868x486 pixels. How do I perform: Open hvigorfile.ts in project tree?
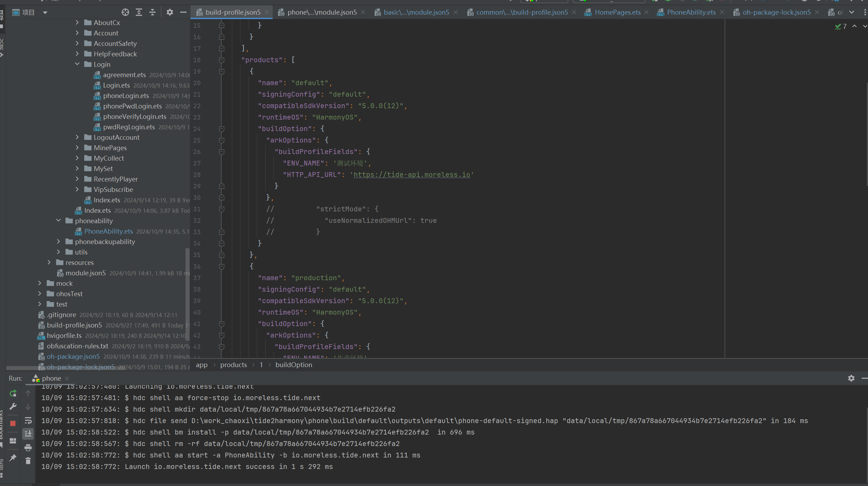(x=64, y=335)
